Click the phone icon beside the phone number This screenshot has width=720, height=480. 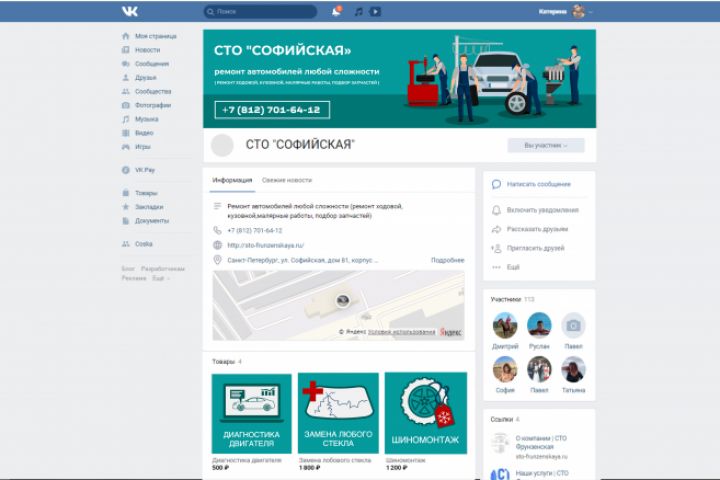click(218, 230)
